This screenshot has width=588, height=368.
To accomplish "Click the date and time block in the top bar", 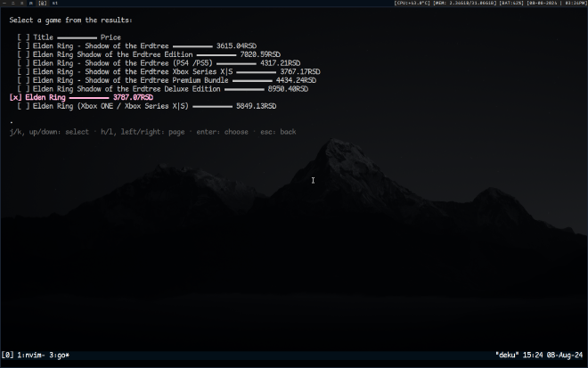I will pyautogui.click(x=557, y=3).
